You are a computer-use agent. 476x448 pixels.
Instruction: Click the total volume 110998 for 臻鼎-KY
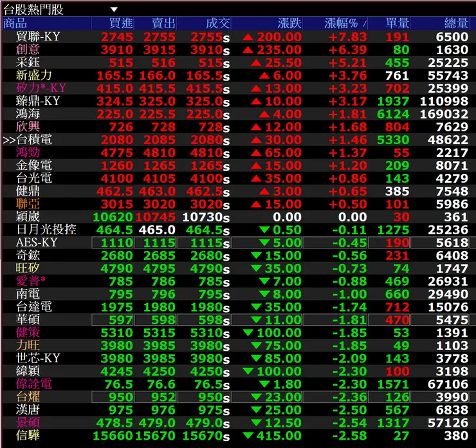click(x=444, y=102)
